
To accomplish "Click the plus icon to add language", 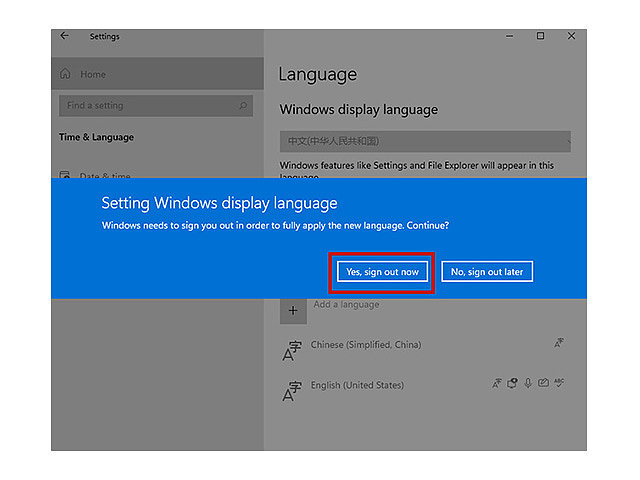I will point(293,311).
